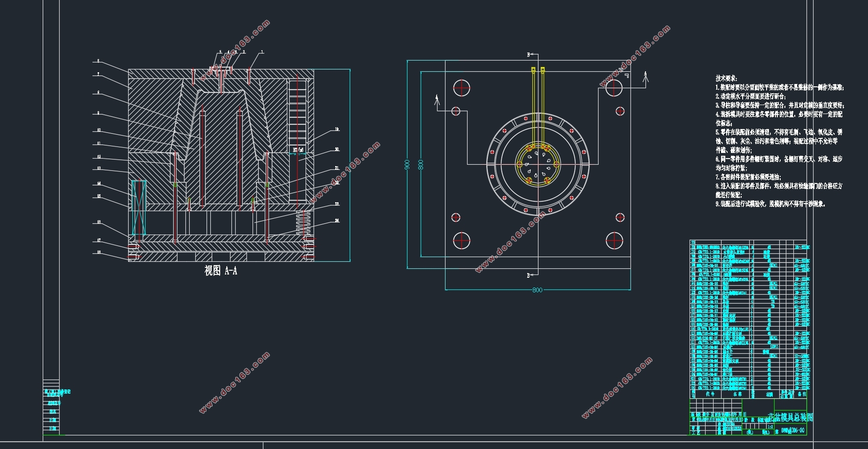Viewport: 868px width, 449px height.
Task: Select part balloon number 10 leader label
Action: (x=99, y=130)
